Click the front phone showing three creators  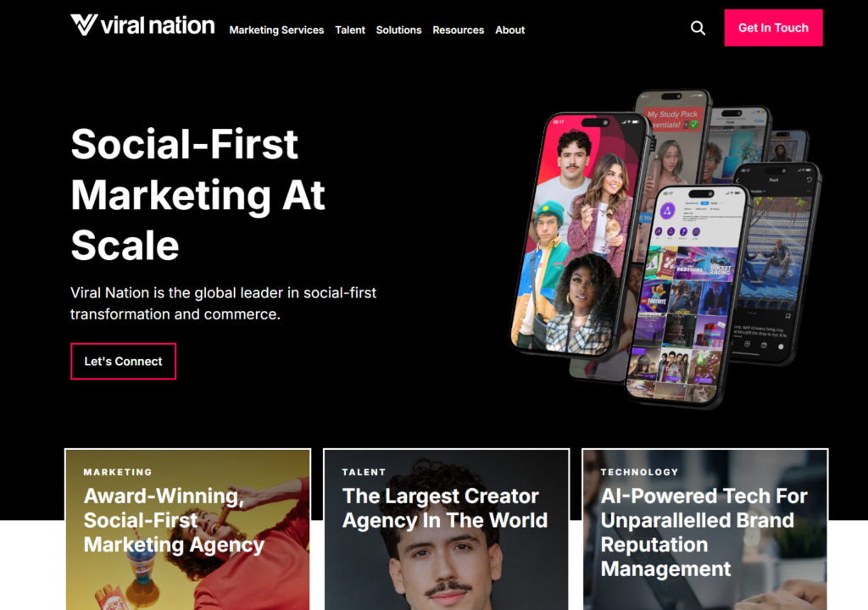click(x=578, y=236)
